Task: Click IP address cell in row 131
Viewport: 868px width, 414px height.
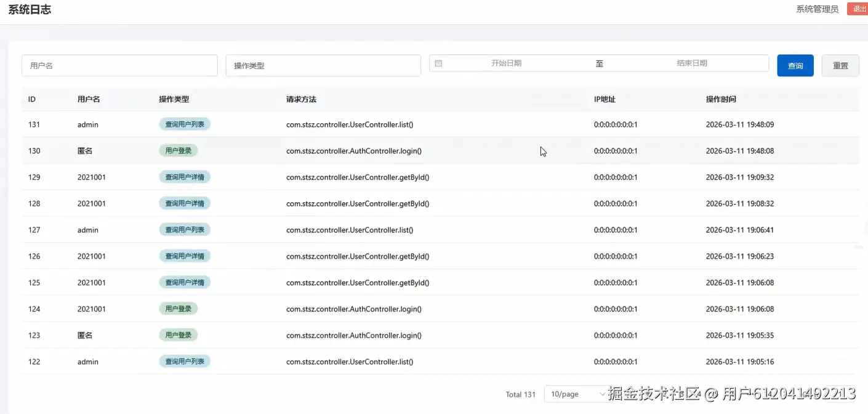Action: [616, 124]
